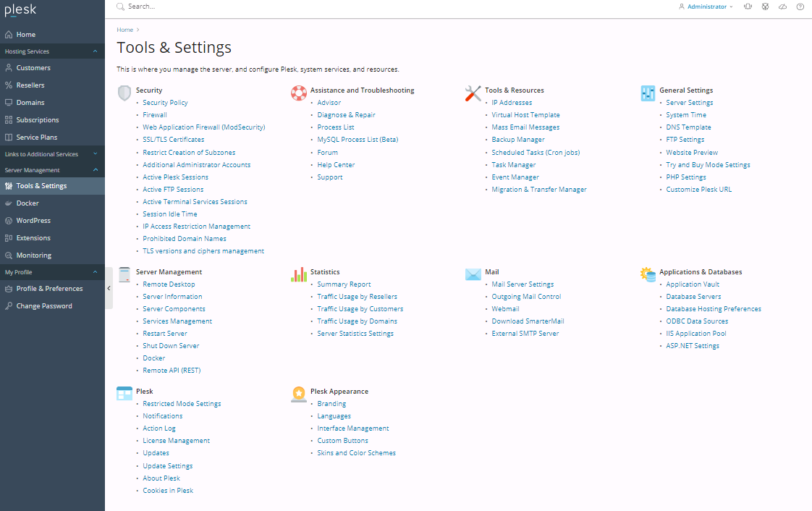Open Customers in the sidebar
Image resolution: width=812 pixels, height=511 pixels.
52,68
